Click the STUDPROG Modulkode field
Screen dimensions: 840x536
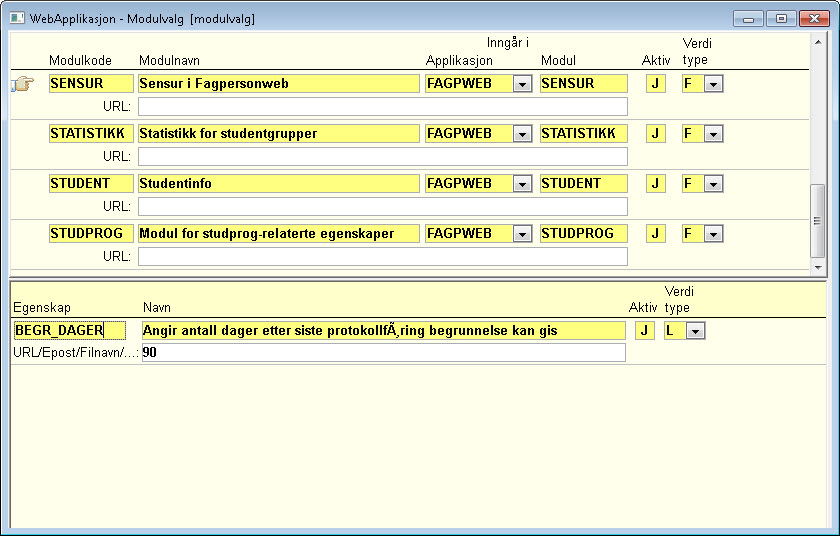[x=91, y=233]
